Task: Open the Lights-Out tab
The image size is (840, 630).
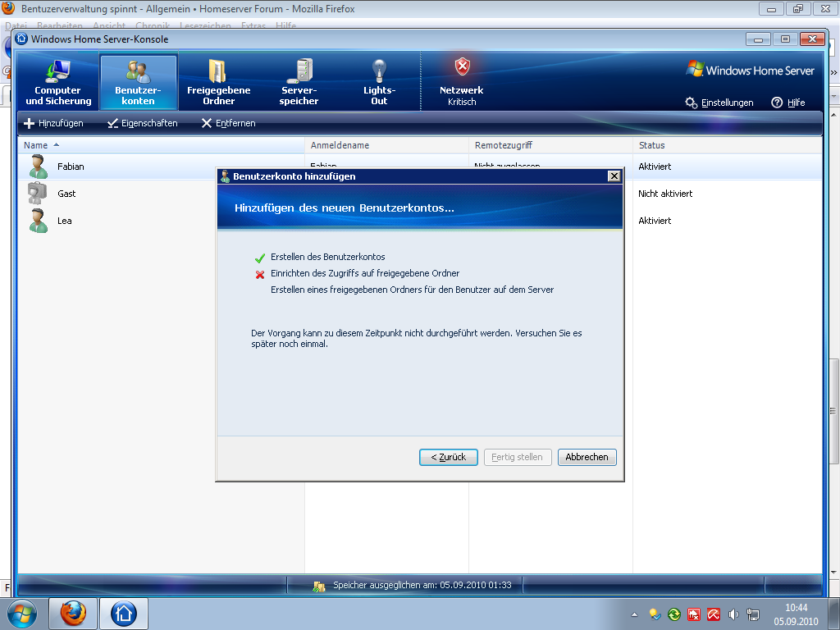Action: (379, 81)
